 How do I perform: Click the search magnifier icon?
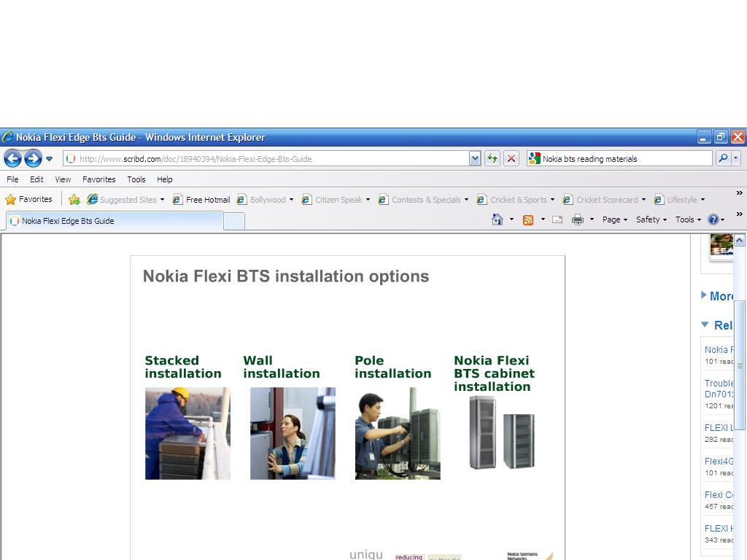click(x=722, y=158)
